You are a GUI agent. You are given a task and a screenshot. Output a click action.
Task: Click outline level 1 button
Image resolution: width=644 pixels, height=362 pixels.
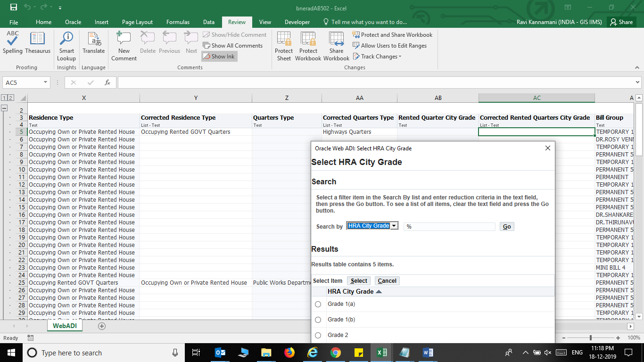point(4,98)
